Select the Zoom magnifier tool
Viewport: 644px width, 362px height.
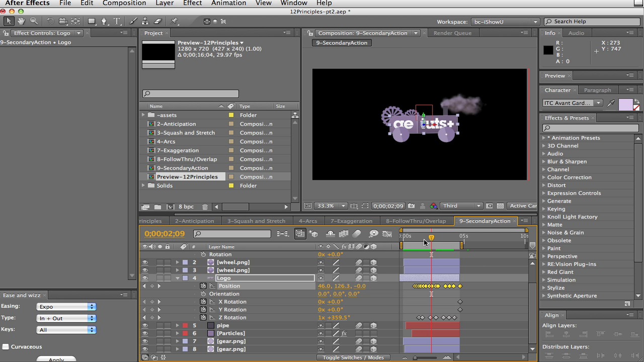[34, 21]
